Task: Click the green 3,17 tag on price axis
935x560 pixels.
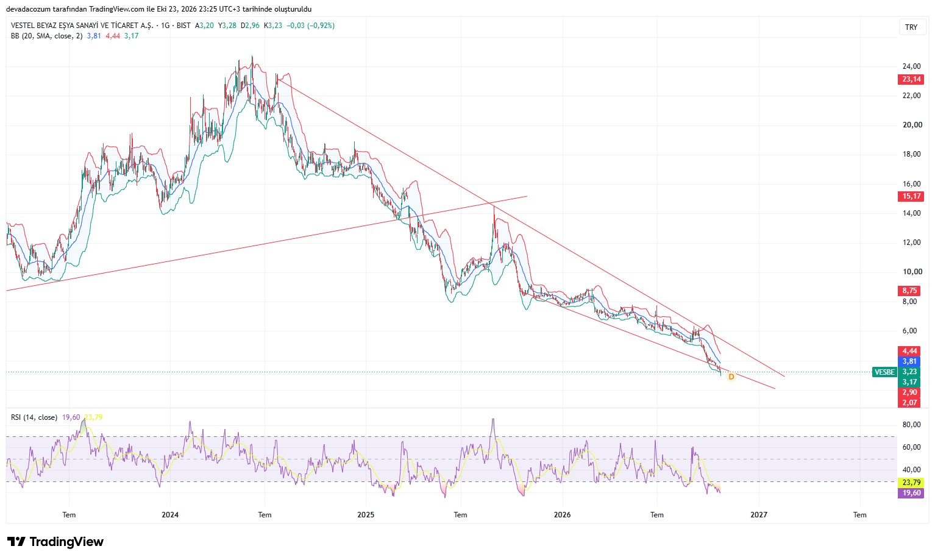Action: (909, 382)
